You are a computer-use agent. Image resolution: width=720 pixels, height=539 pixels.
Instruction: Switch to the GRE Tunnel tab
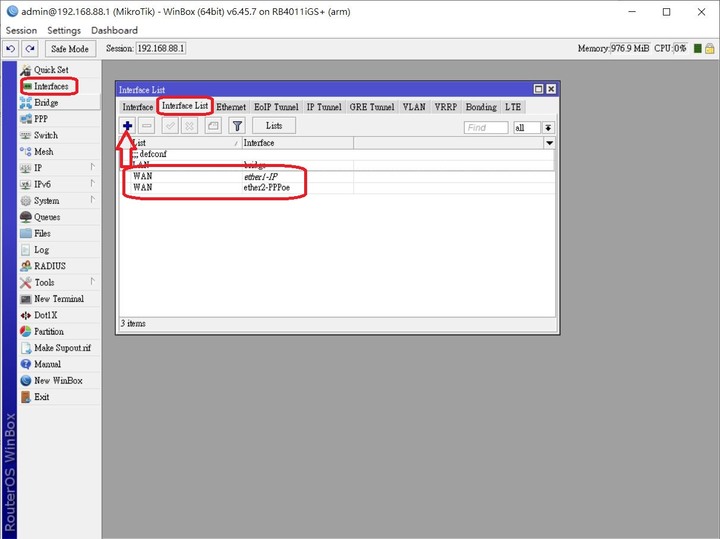click(372, 107)
